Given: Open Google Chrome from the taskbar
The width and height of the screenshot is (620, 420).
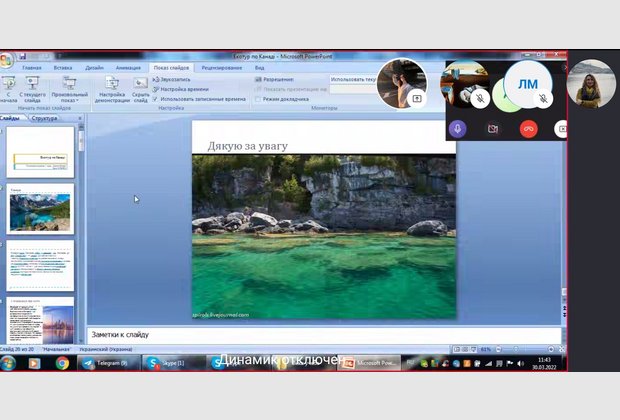Looking at the screenshot, I should 62,363.
